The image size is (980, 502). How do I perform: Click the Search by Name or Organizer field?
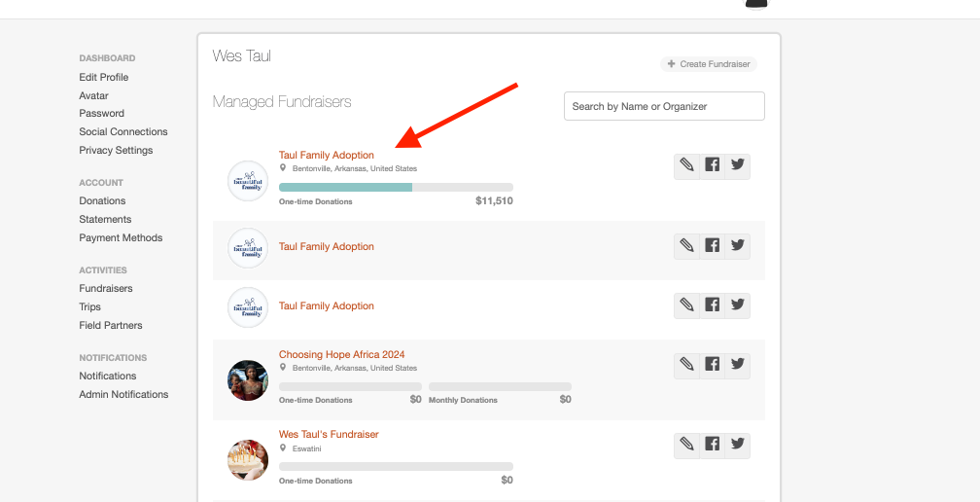664,106
